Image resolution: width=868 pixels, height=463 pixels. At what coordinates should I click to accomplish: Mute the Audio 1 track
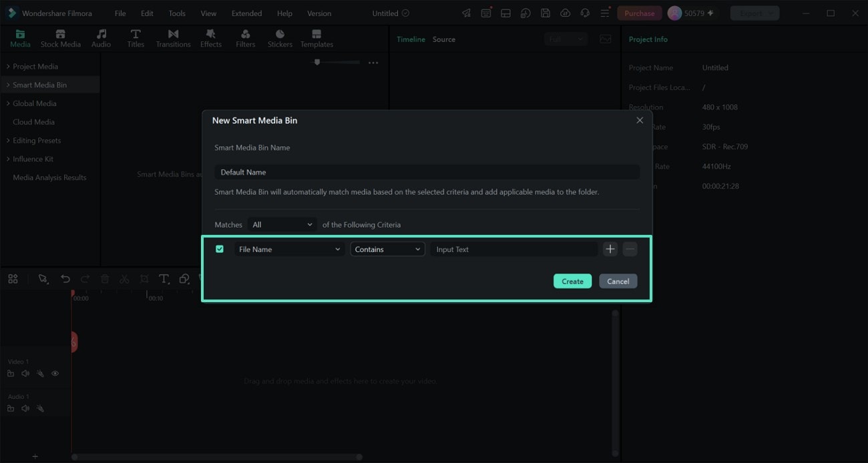click(25, 408)
